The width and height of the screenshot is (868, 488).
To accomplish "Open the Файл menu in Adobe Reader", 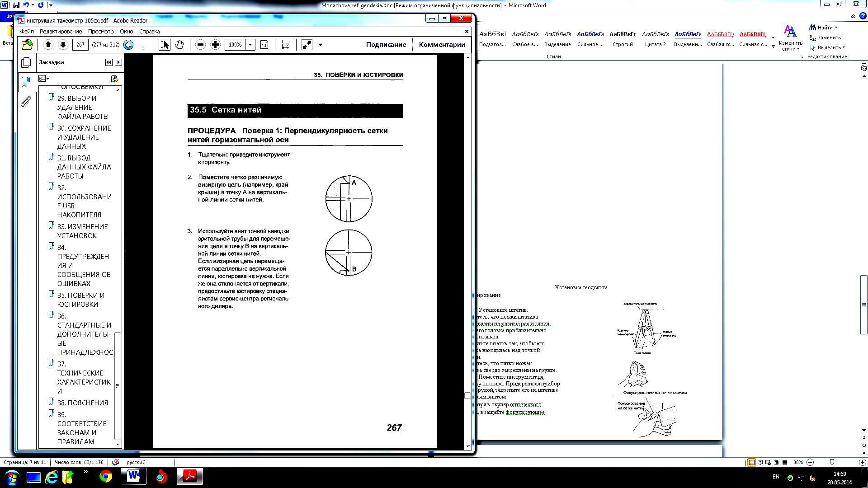I will pos(27,31).
